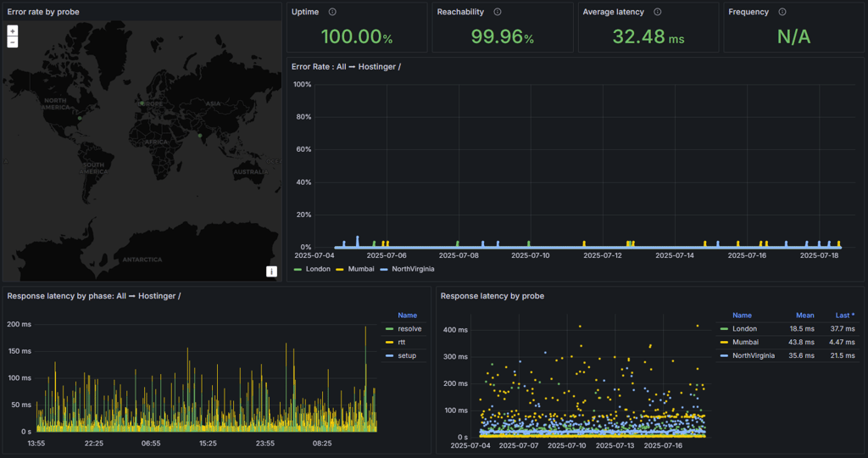
Task: Show info tooltip for Average latency panel
Action: coord(657,12)
